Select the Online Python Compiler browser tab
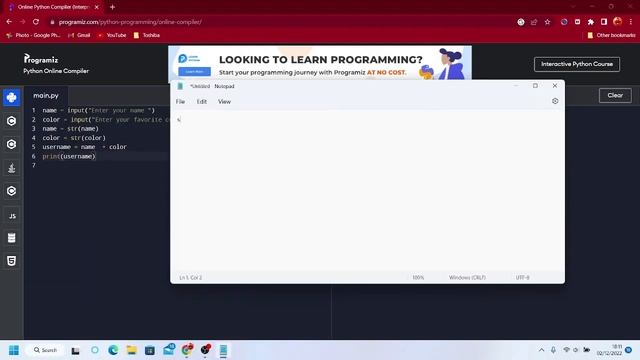 click(53, 7)
